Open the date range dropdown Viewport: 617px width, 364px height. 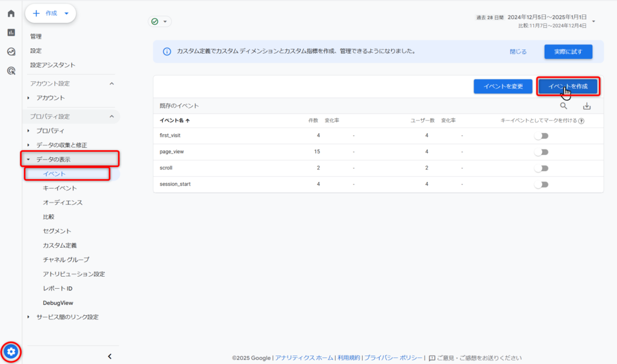pos(594,22)
